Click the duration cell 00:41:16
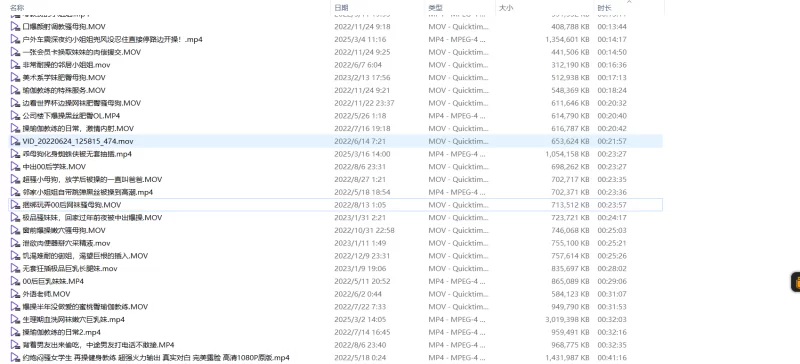The width and height of the screenshot is (800, 364). click(612, 358)
